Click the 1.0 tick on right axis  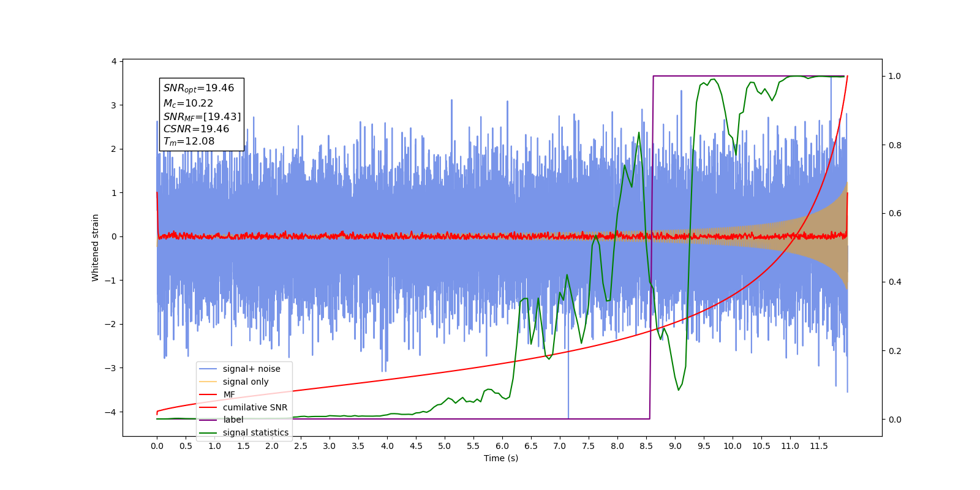[895, 76]
